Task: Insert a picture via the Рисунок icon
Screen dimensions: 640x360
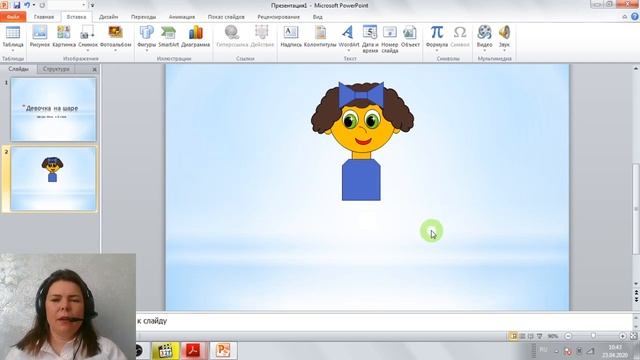Action: (40, 33)
